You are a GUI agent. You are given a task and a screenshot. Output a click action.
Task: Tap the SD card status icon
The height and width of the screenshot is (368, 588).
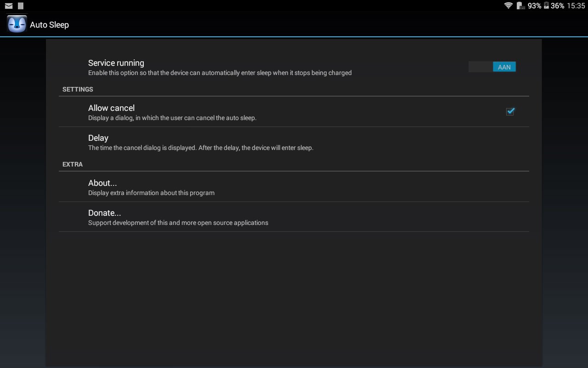(520, 6)
